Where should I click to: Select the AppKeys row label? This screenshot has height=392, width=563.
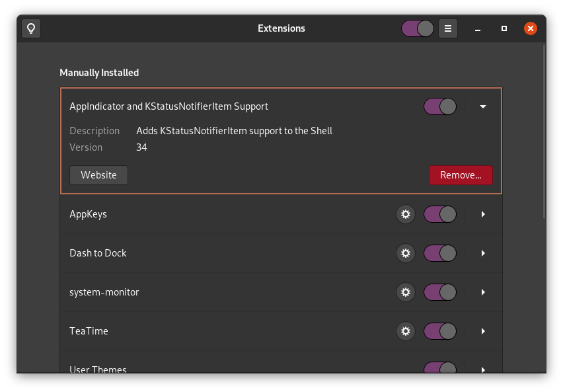click(88, 214)
